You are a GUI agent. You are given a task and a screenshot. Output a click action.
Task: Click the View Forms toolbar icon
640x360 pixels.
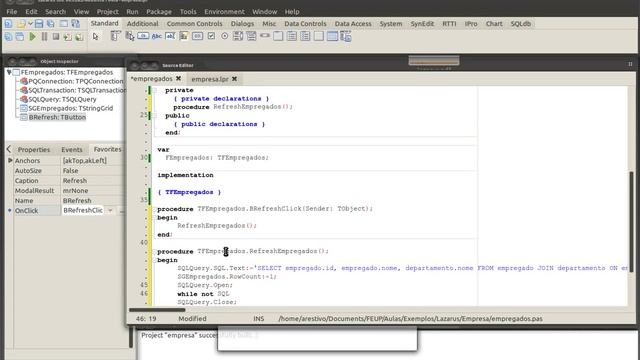click(x=20, y=37)
